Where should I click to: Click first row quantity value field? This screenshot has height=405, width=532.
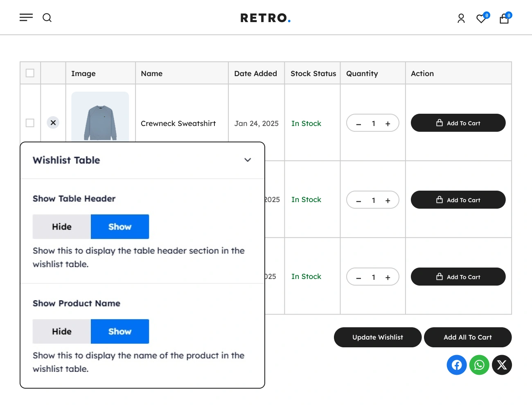pos(373,124)
